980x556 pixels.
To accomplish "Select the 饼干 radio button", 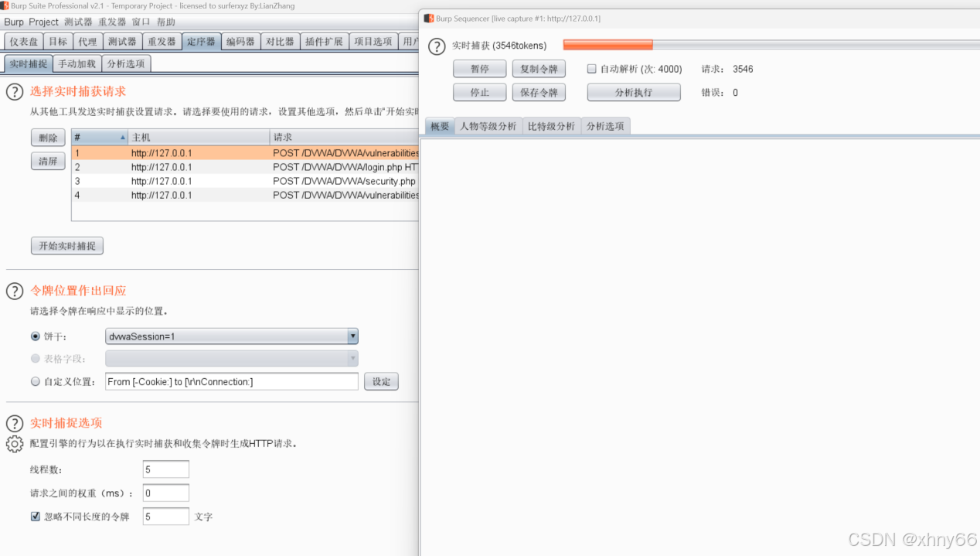I will point(35,336).
